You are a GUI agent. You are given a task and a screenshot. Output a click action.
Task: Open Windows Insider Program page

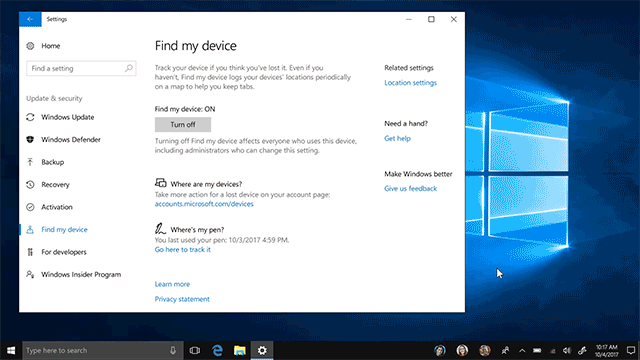(x=81, y=274)
